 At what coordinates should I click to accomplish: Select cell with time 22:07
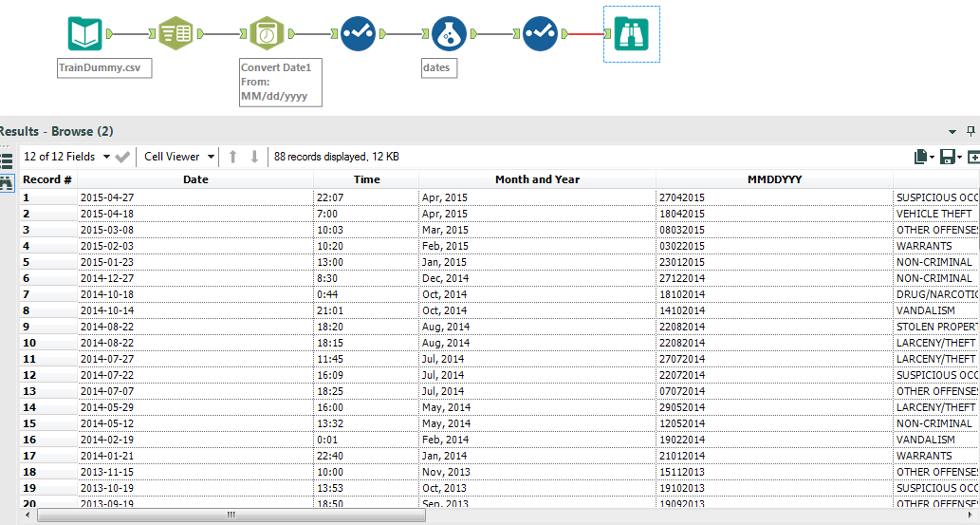(x=366, y=197)
